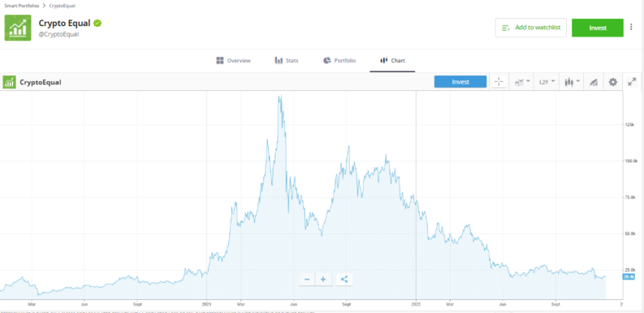644x313 pixels.
Task: Switch to the Stats tab
Action: click(287, 60)
